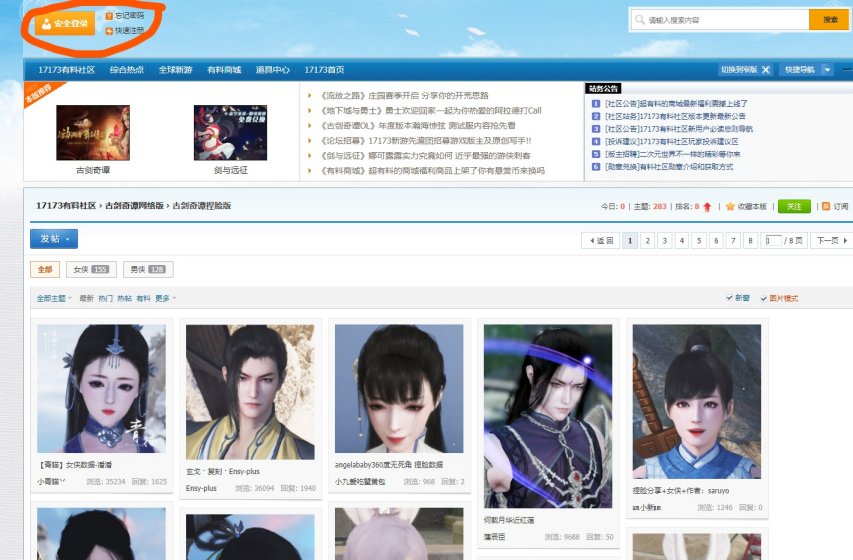
Task: Filter threads by 有料
Action: [144, 298]
